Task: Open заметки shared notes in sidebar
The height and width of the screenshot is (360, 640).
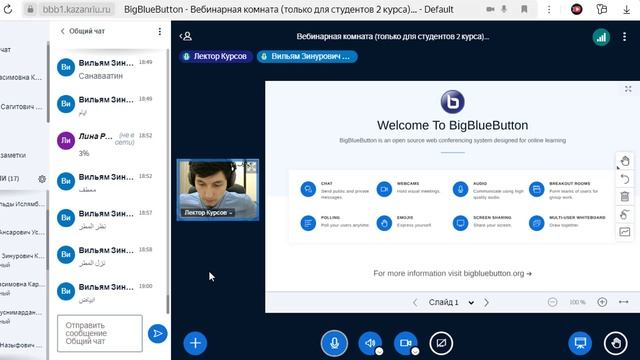Action: tap(13, 155)
